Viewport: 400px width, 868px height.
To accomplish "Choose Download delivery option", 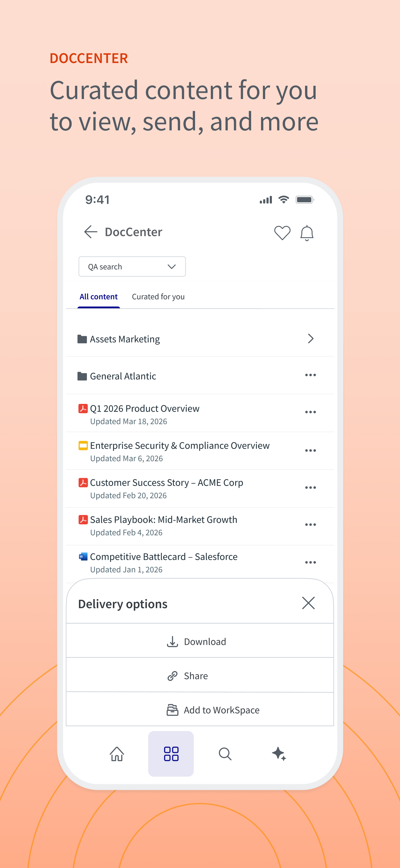I will tap(200, 641).
